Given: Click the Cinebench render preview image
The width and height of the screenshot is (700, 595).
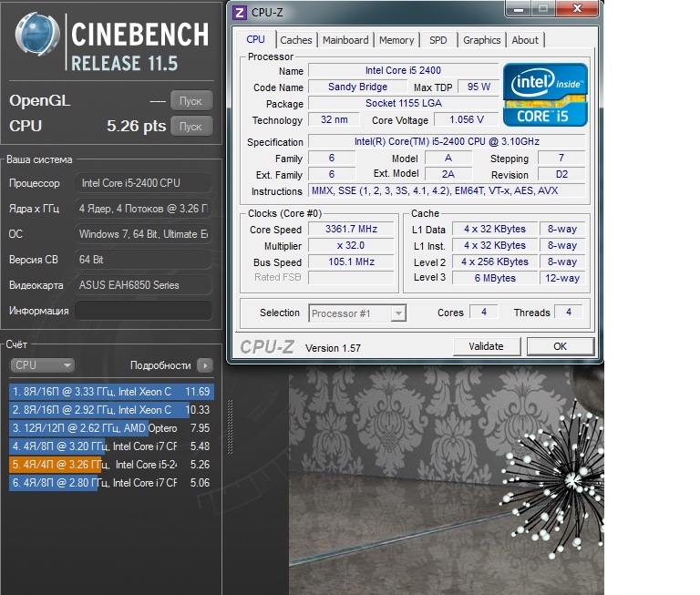Looking at the screenshot, I should tap(447, 480).
